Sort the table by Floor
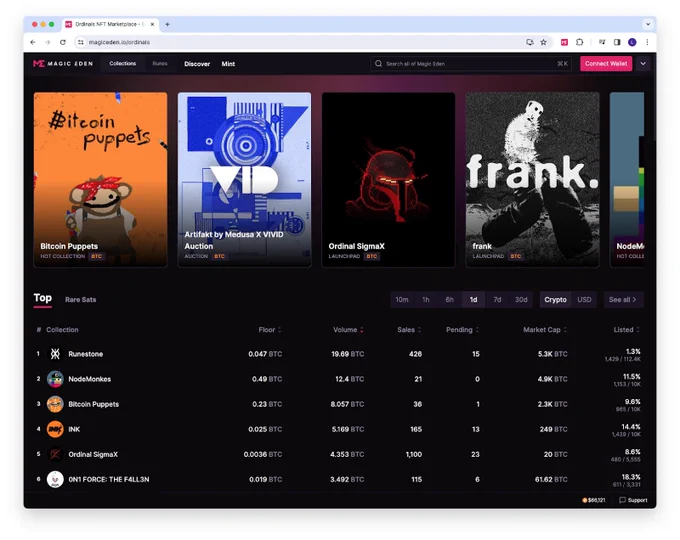Image resolution: width=680 pixels, height=540 pixels. (270, 330)
